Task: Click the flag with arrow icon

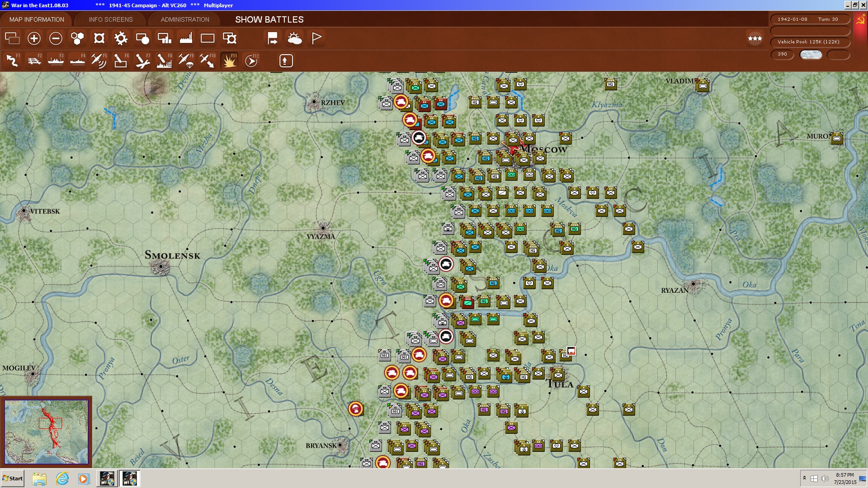Action: coord(273,38)
